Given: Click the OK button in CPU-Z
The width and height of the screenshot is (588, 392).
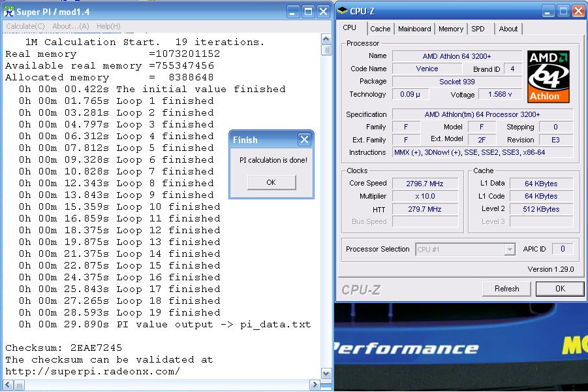Looking at the screenshot, I should 560,289.
